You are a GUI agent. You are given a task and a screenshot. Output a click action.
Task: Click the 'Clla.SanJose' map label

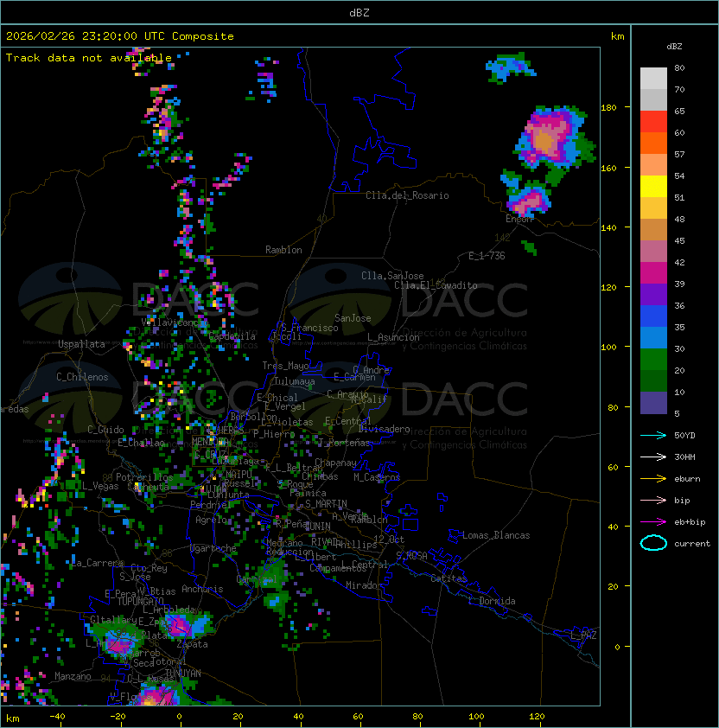point(392,276)
